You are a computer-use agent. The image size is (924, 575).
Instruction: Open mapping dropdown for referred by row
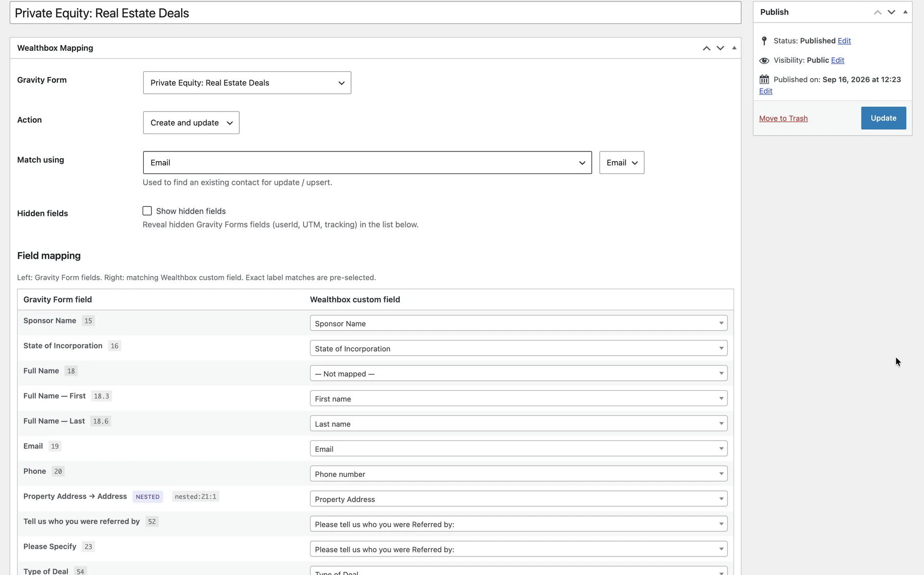tap(518, 525)
